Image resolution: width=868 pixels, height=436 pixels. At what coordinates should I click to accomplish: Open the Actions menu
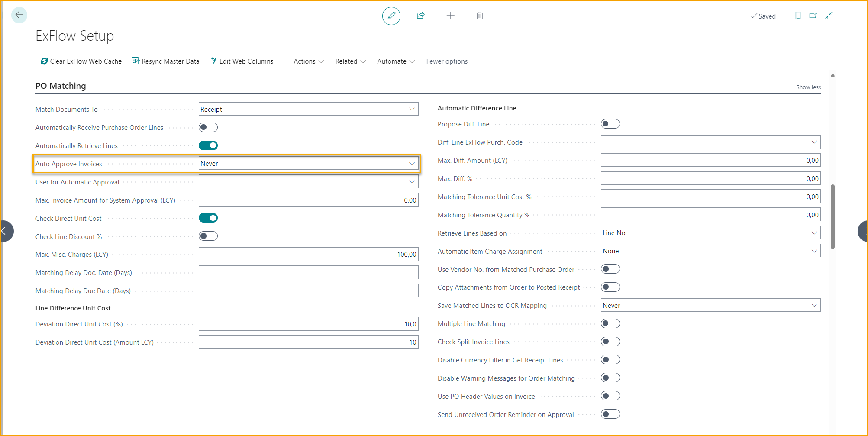(309, 61)
